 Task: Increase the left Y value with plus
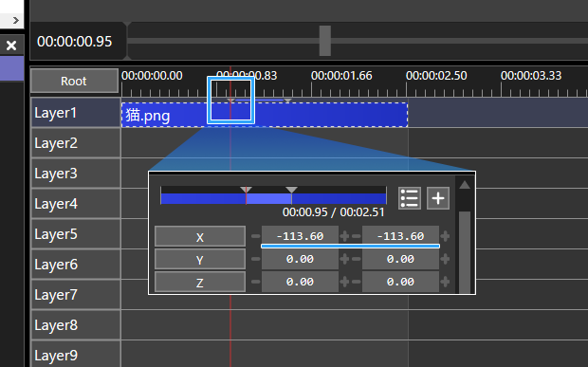click(x=344, y=259)
